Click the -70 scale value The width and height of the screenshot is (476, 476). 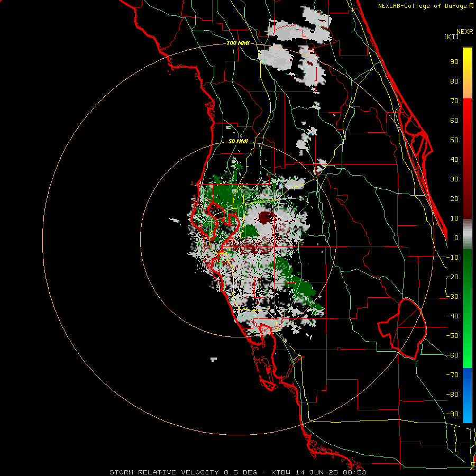point(452,375)
